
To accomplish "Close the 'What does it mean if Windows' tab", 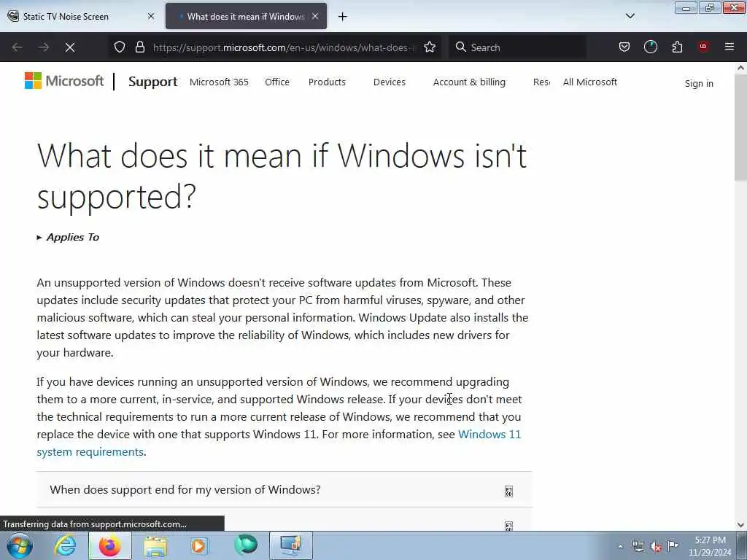I will pos(315,16).
